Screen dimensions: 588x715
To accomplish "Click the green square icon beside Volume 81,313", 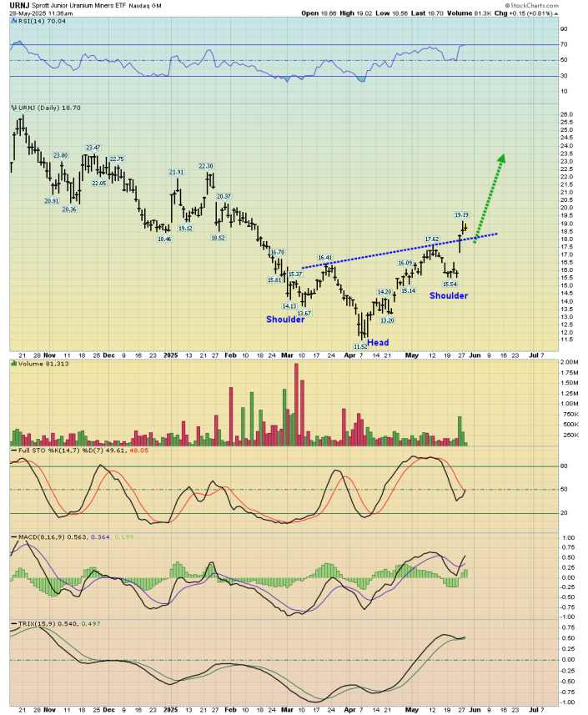I will click(14, 364).
